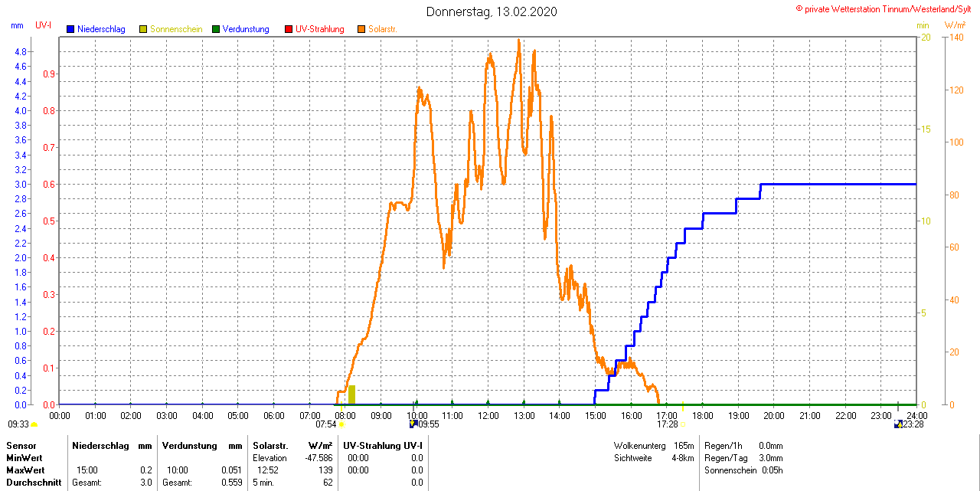This screenshot has width=980, height=491.
Task: Click the MinWert row label
Action: point(24,457)
